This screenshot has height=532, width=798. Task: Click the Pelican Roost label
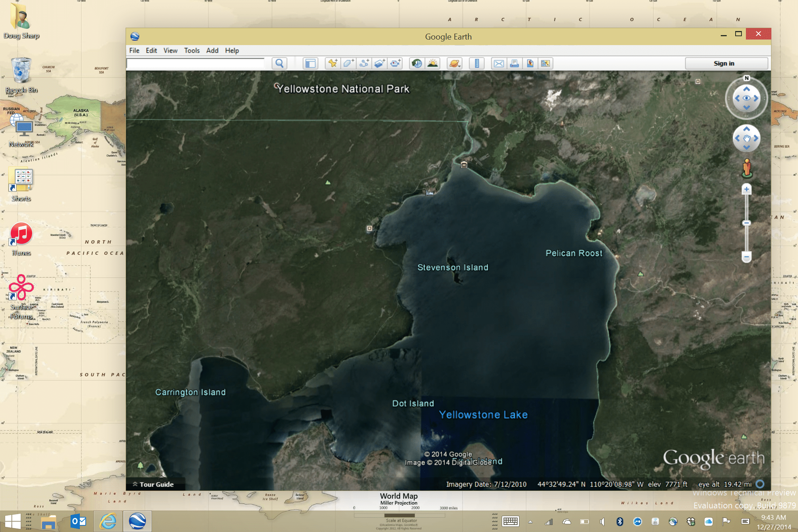click(574, 253)
